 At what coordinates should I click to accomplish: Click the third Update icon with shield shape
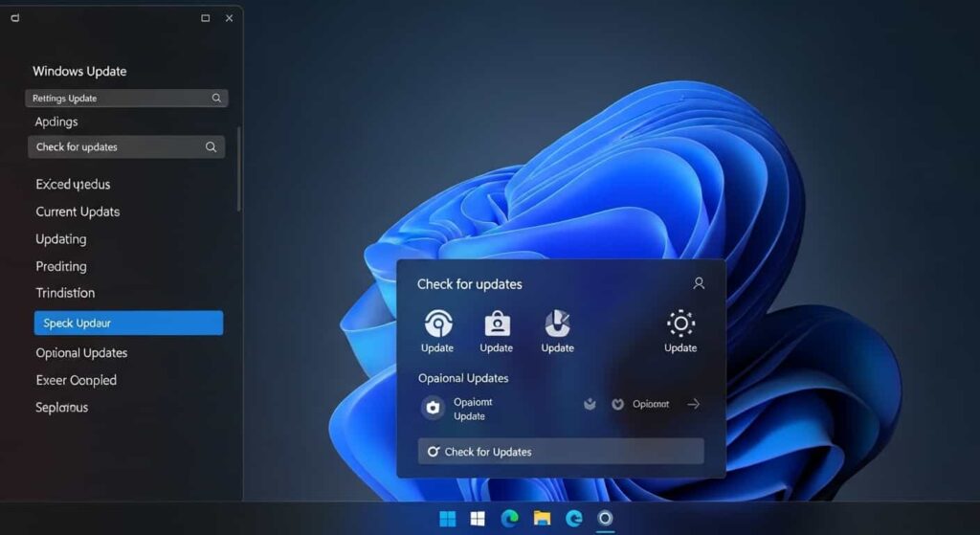557,323
